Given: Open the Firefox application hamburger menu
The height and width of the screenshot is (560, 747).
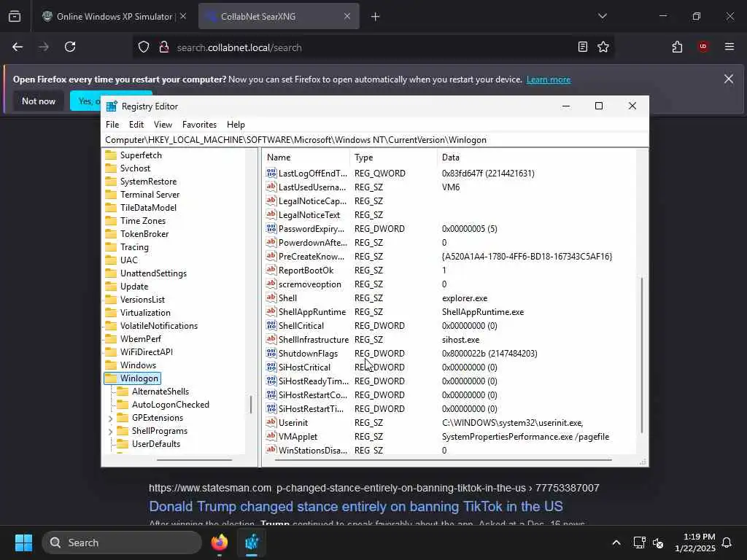Looking at the screenshot, I should (729, 47).
